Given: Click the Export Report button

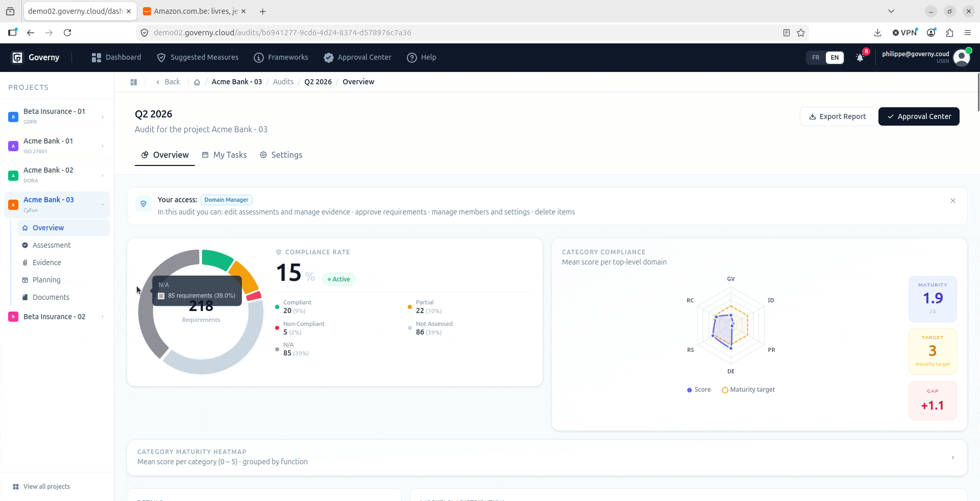Looking at the screenshot, I should pyautogui.click(x=838, y=116).
